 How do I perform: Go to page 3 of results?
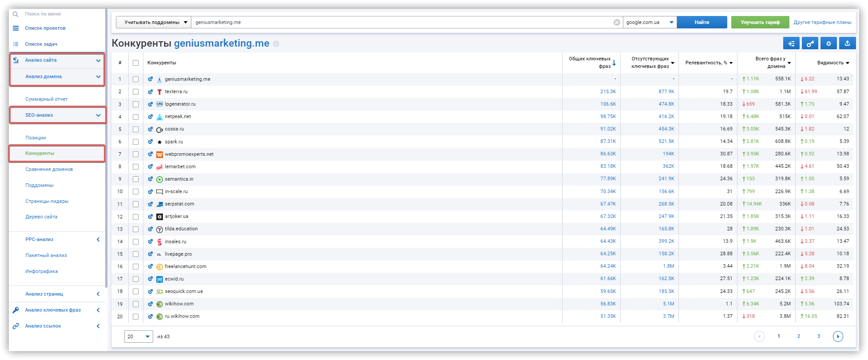click(x=819, y=336)
